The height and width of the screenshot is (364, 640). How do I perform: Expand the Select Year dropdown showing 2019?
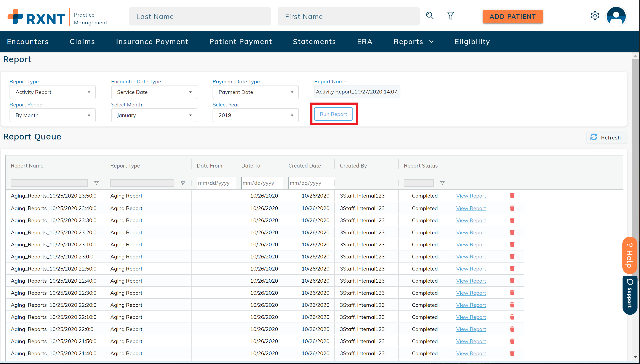(255, 115)
